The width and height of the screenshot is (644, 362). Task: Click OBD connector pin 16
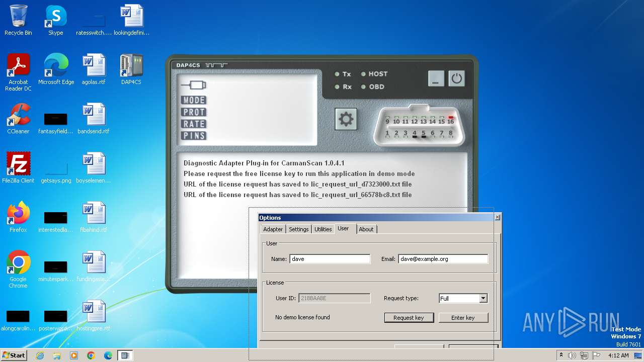pyautogui.click(x=450, y=121)
